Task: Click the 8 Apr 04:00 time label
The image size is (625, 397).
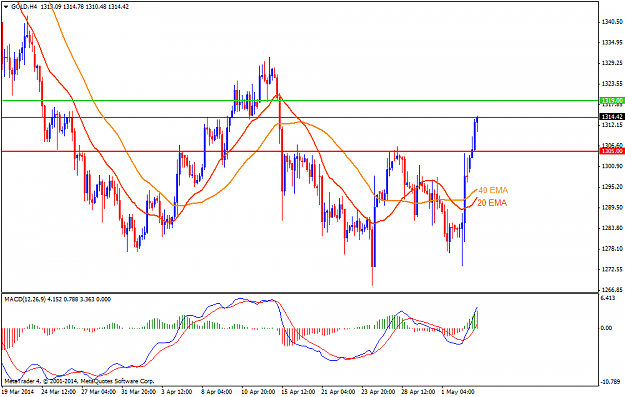Action: 217,392
